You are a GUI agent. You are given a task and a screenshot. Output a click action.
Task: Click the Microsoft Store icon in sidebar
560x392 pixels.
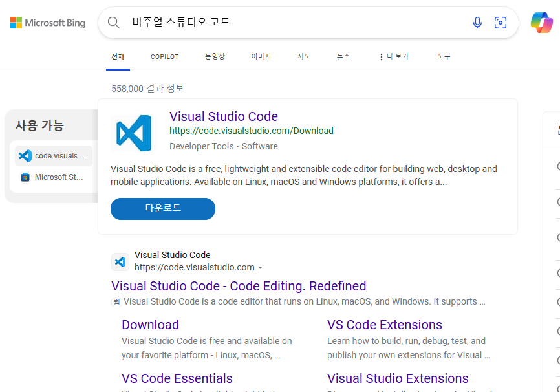click(25, 177)
